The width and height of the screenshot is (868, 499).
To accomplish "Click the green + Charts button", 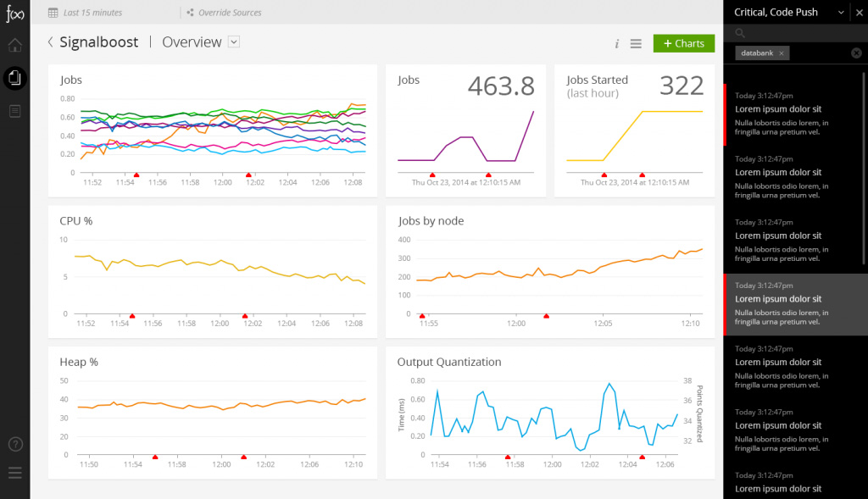I will [683, 43].
